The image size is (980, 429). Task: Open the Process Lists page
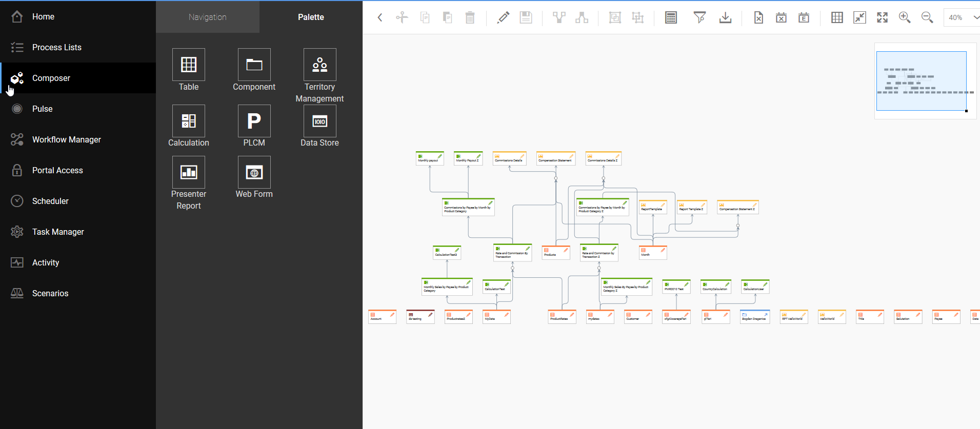coord(56,47)
